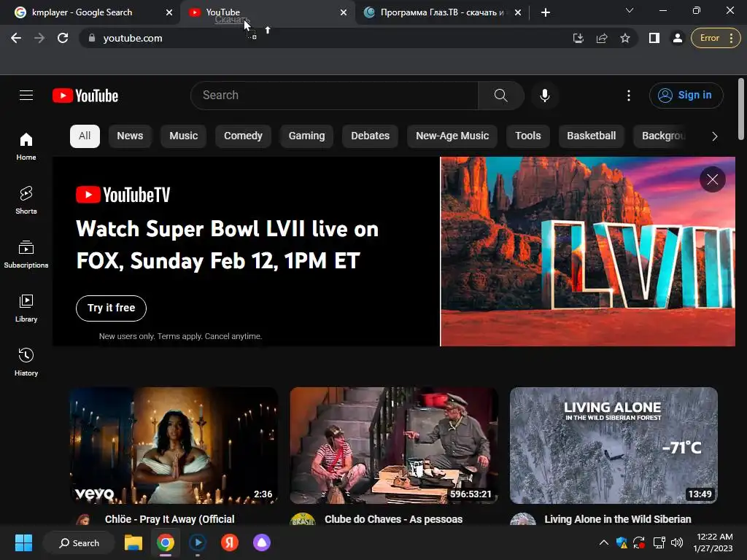Open Clube do Chaves video thumbnail

click(394, 446)
